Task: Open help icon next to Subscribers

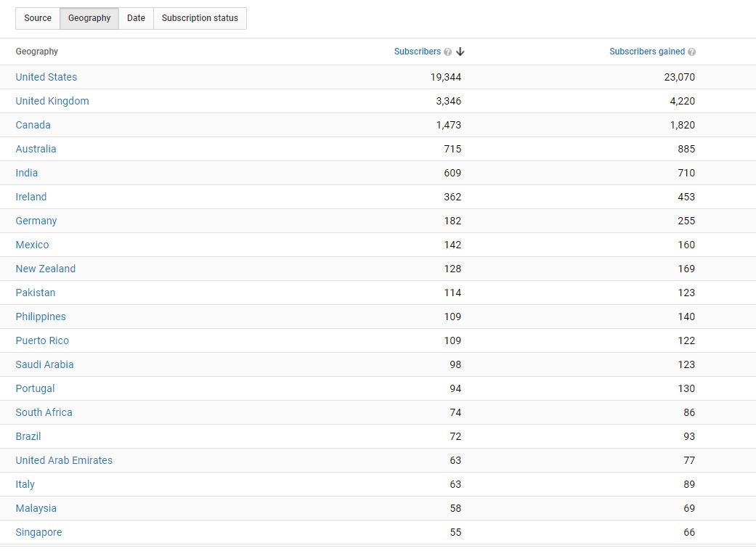Action: (x=447, y=52)
